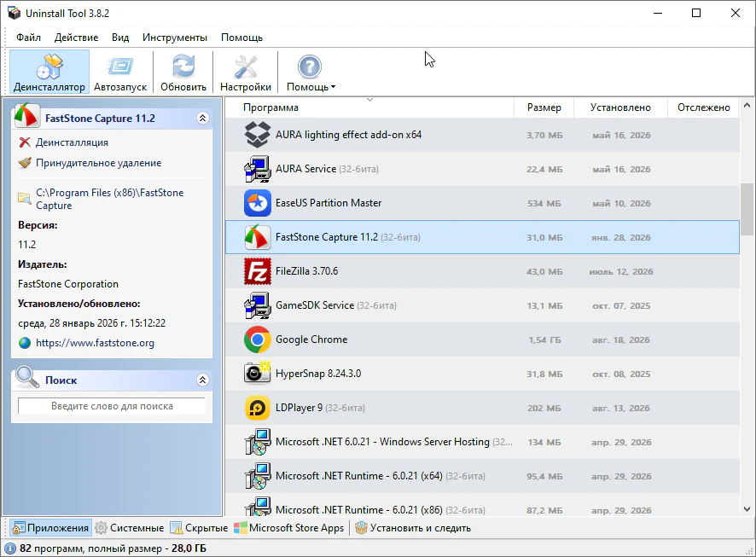Click the red X Деинсталляция icon
756x557 pixels.
[x=25, y=142]
